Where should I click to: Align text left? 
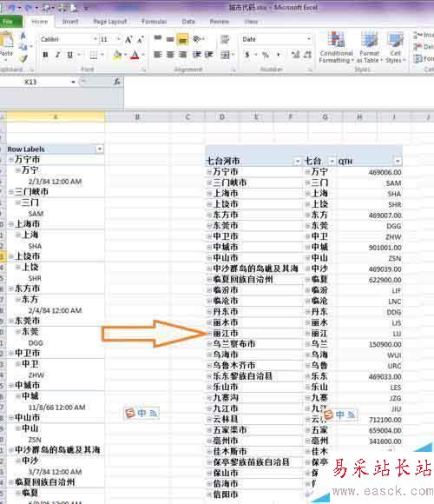[158, 55]
